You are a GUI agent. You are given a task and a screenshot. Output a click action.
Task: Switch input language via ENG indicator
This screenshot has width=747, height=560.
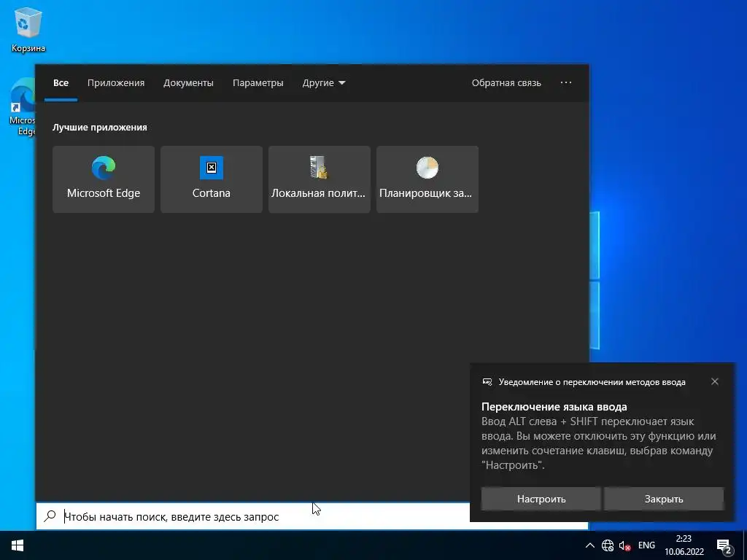(x=646, y=545)
